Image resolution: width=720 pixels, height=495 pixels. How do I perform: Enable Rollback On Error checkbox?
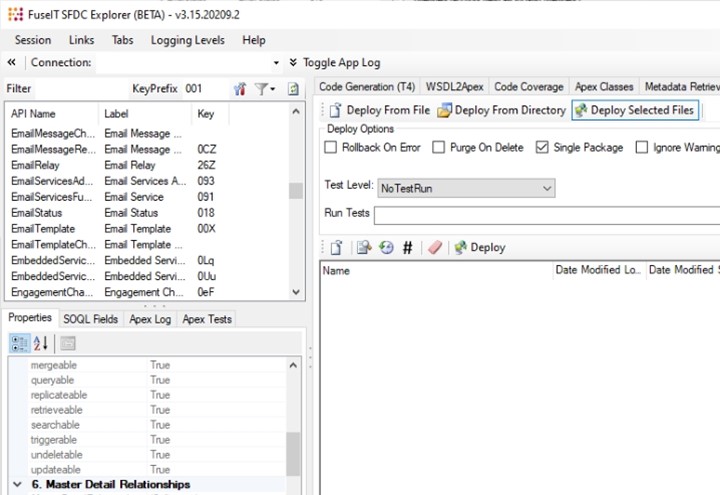click(x=331, y=147)
